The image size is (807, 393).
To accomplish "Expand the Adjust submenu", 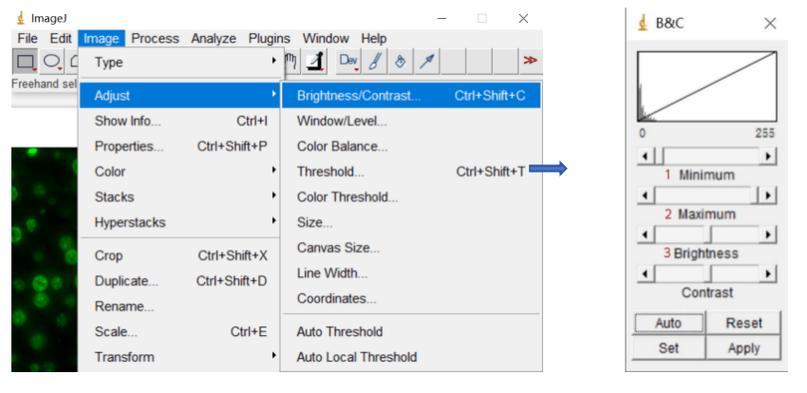I will (180, 96).
